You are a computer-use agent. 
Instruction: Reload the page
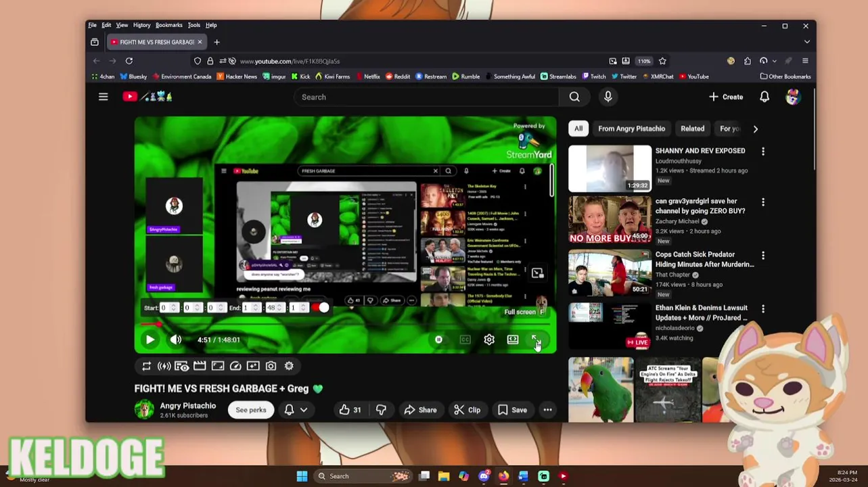pos(129,61)
